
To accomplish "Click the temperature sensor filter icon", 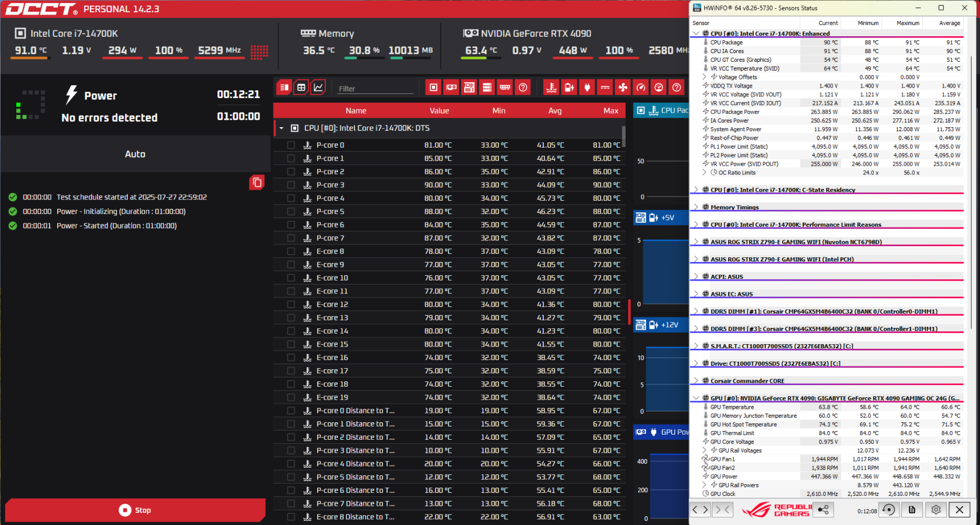I will click(551, 87).
